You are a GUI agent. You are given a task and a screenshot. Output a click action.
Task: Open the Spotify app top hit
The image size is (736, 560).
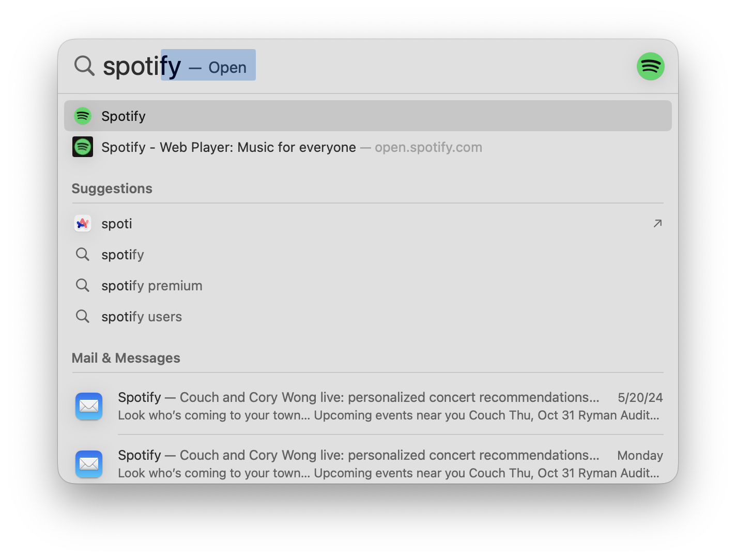coord(368,116)
